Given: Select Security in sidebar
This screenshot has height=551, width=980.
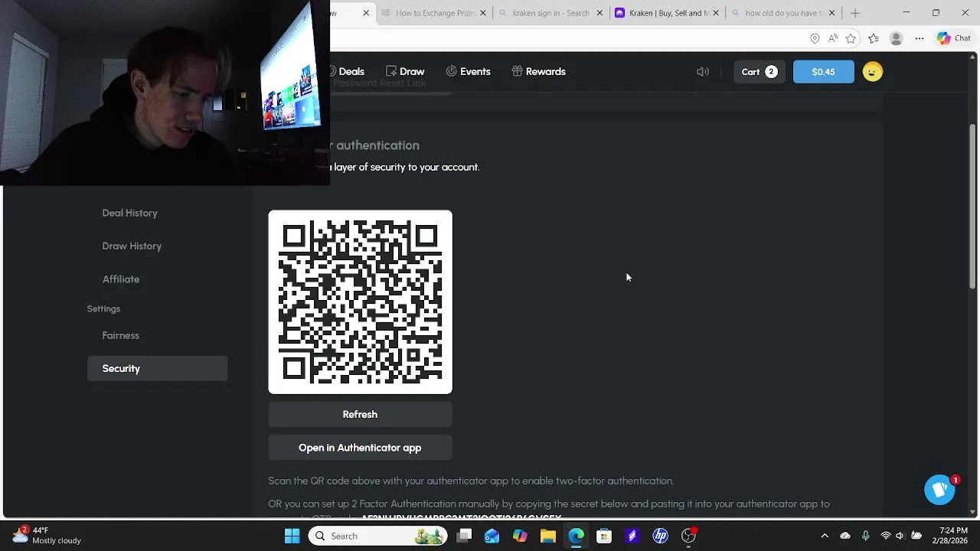Looking at the screenshot, I should coord(157,368).
